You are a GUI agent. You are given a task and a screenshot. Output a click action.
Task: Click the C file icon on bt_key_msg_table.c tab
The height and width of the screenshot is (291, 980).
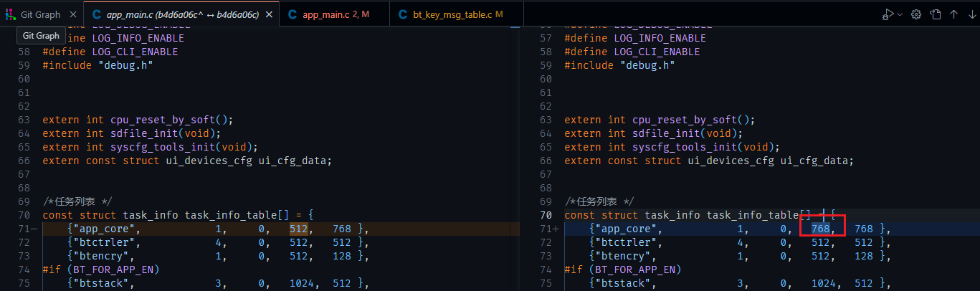click(x=404, y=14)
